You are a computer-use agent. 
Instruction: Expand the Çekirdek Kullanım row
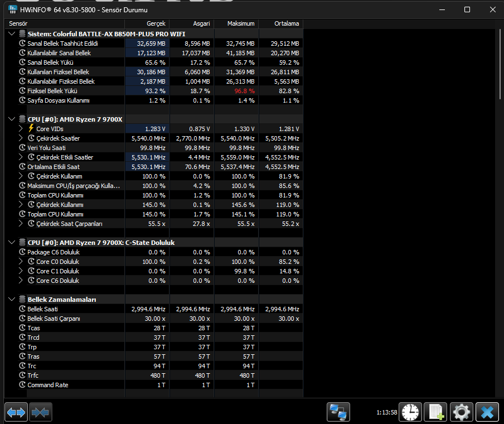tap(21, 176)
